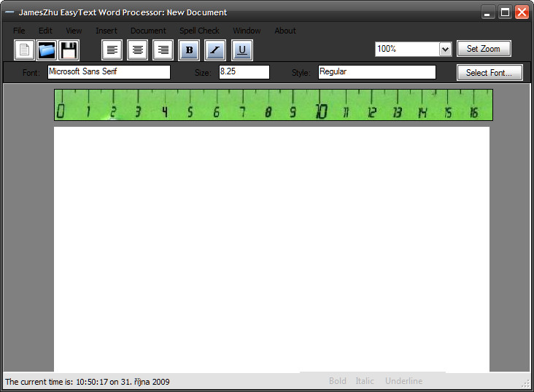Click the resize grip at the status bar corner
534x392 pixels.
526,383
